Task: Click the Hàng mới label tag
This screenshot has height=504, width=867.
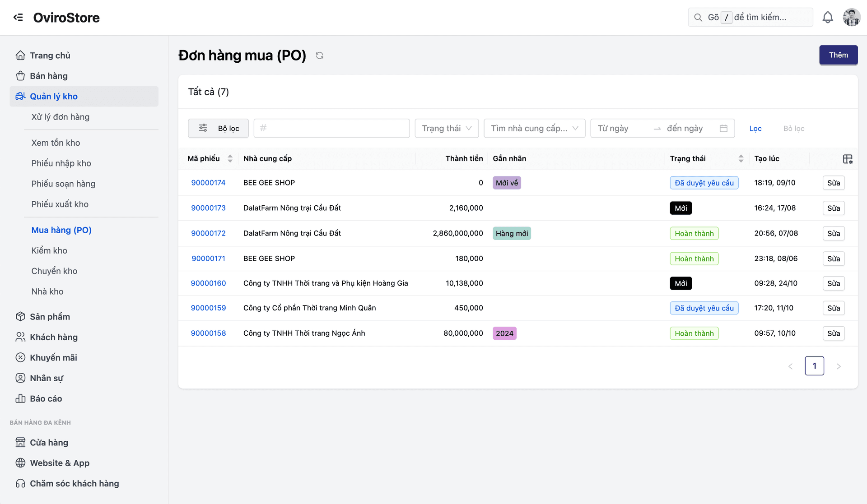Action: coord(512,233)
